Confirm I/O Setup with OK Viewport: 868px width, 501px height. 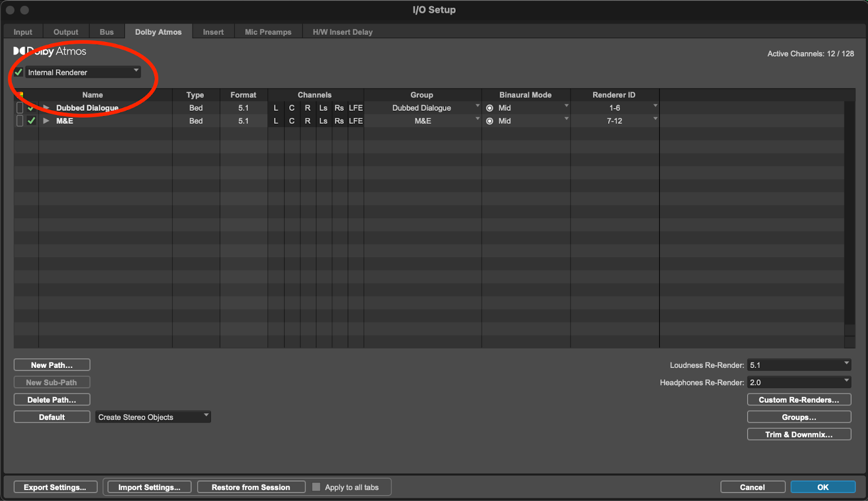pyautogui.click(x=823, y=487)
